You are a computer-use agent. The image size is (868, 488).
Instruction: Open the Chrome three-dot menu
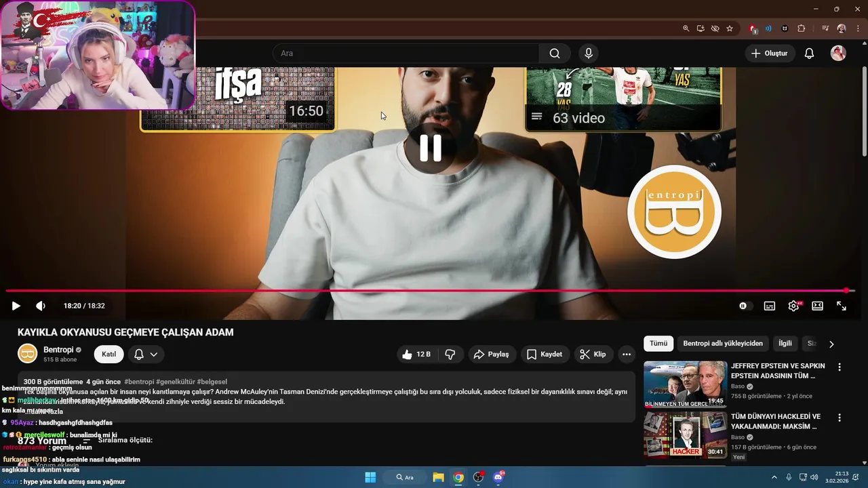[x=858, y=28]
